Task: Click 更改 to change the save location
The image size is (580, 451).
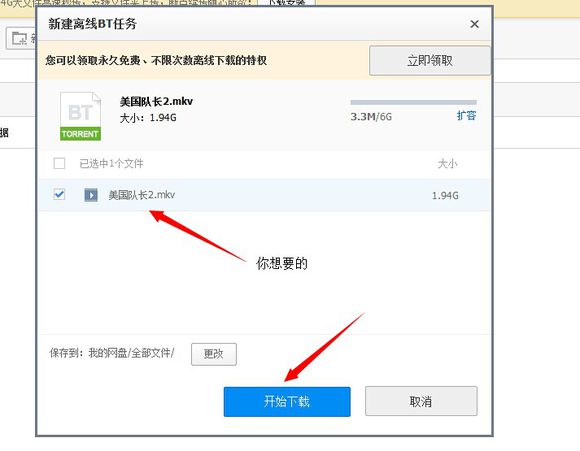Action: (214, 354)
